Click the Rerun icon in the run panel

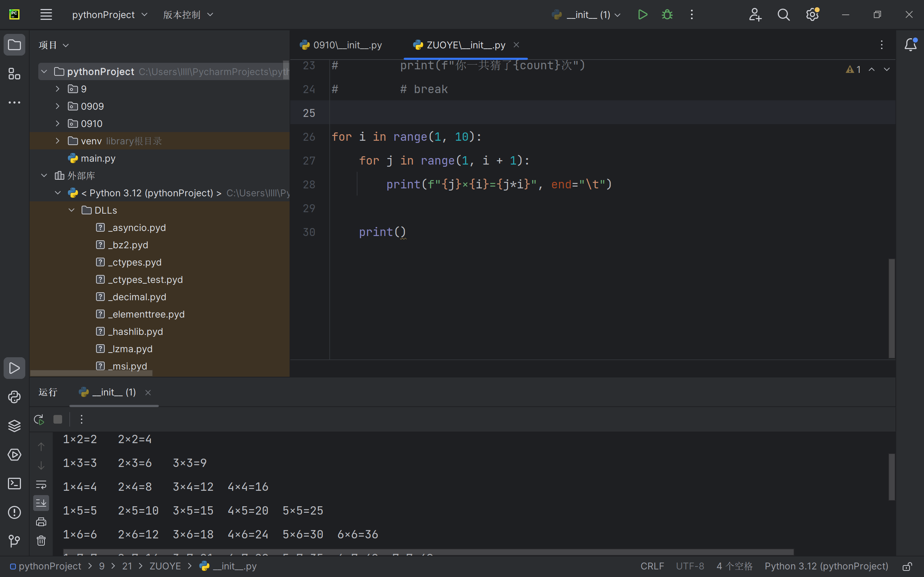pyautogui.click(x=38, y=419)
